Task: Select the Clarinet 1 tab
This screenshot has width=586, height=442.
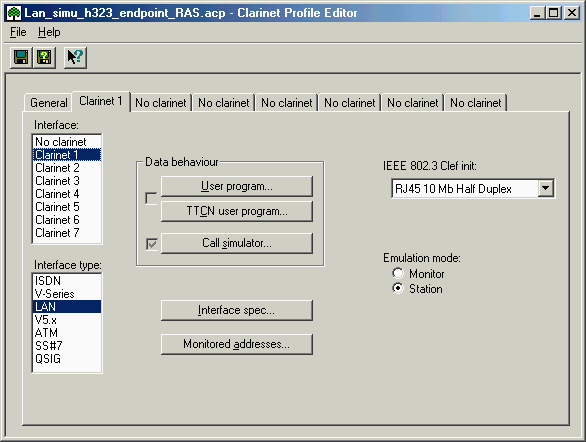Action: pos(101,101)
